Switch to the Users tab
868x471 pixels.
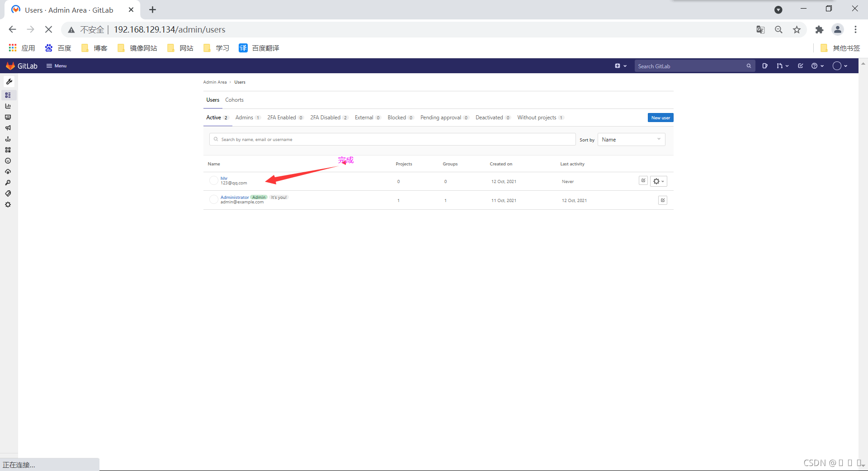pos(212,100)
